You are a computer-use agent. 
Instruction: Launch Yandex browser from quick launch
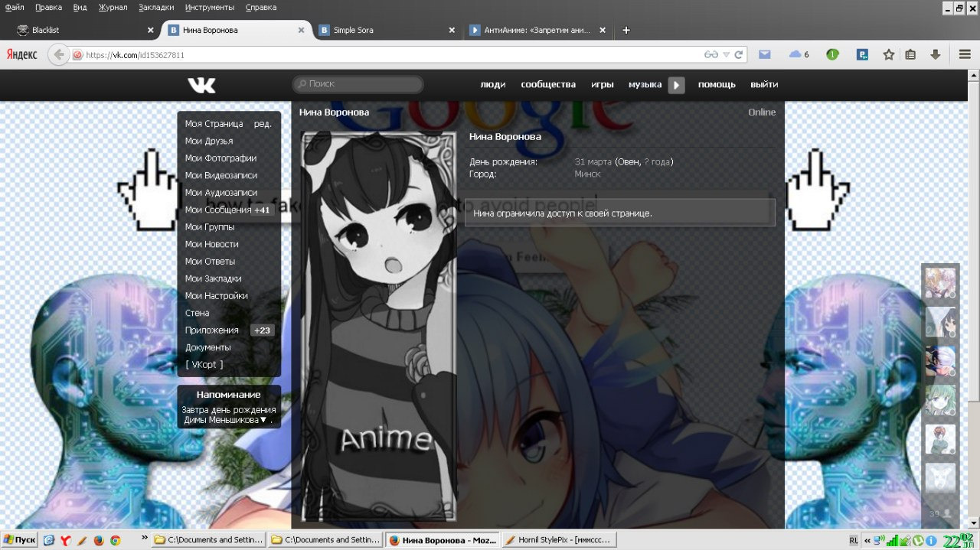pyautogui.click(x=65, y=540)
